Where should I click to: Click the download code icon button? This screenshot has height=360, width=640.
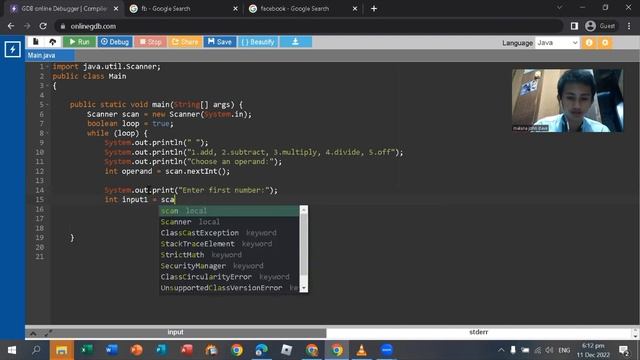pyautogui.click(x=296, y=42)
